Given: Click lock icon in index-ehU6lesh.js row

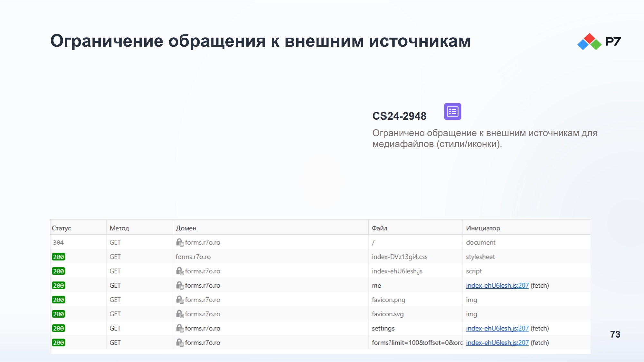Looking at the screenshot, I should 180,271.
